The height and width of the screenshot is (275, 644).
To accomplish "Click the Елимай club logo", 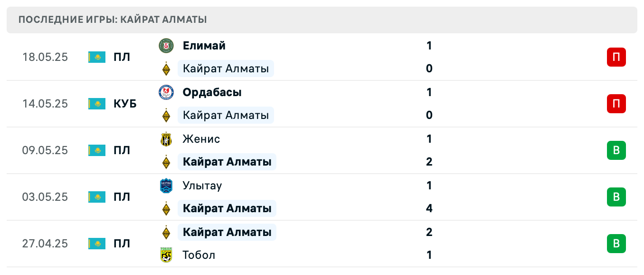I will coord(166,46).
